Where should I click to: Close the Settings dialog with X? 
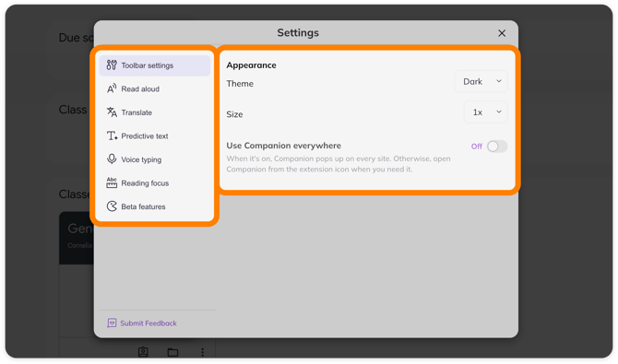pos(502,33)
